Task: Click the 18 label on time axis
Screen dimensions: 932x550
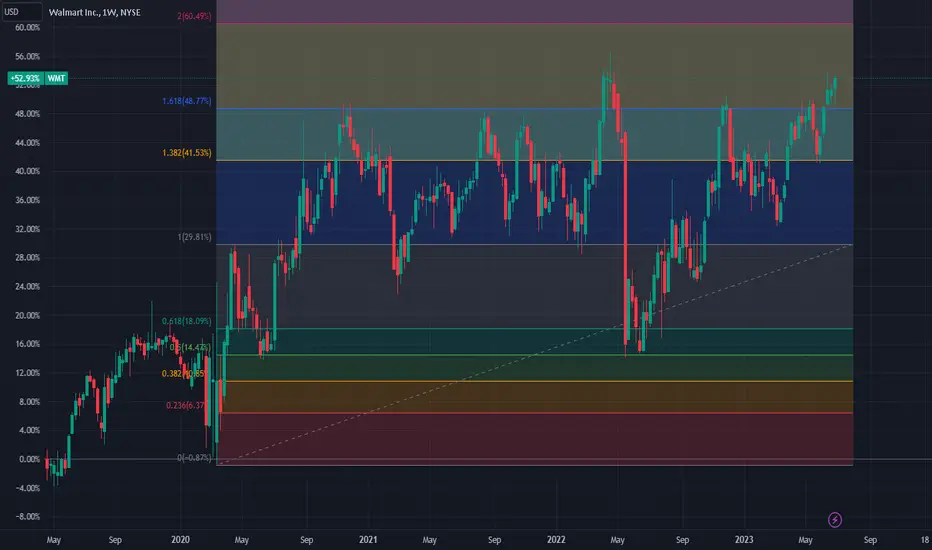Action: (x=925, y=540)
